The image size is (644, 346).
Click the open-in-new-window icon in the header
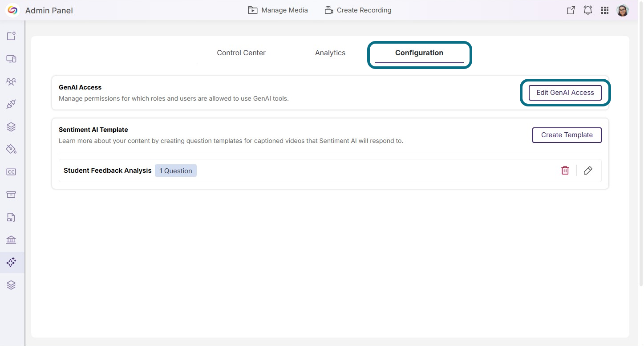coord(571,10)
